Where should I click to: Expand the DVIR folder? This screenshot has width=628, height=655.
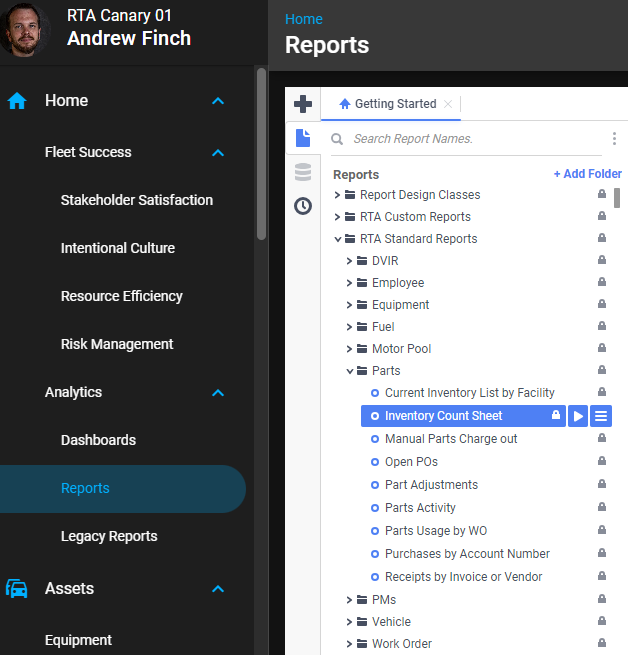click(x=349, y=261)
